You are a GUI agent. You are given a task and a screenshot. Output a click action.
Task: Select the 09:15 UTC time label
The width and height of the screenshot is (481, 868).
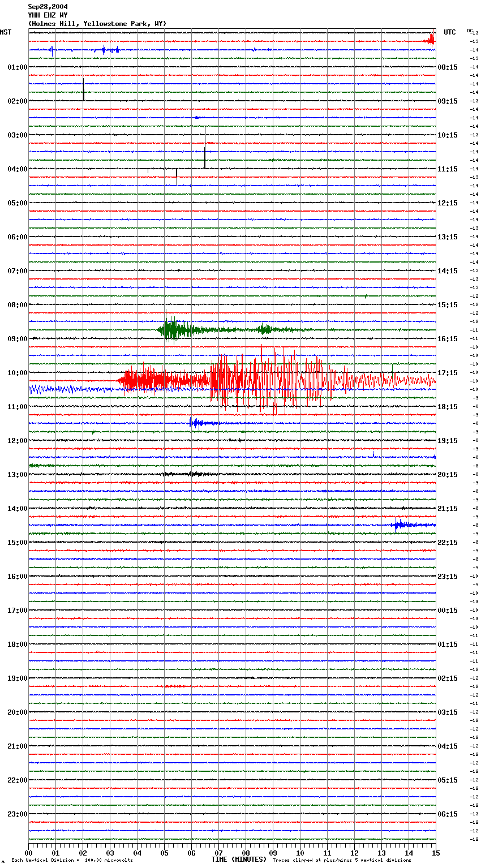(x=448, y=101)
